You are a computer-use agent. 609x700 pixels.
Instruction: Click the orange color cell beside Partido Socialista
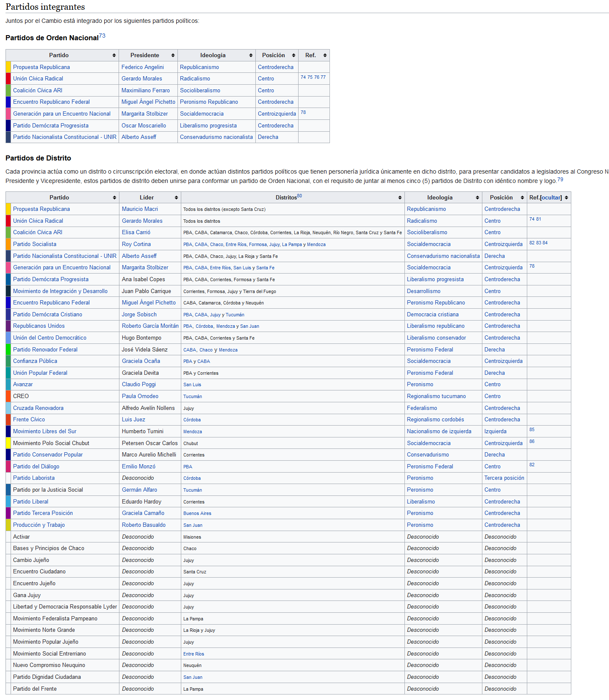[x=8, y=244]
